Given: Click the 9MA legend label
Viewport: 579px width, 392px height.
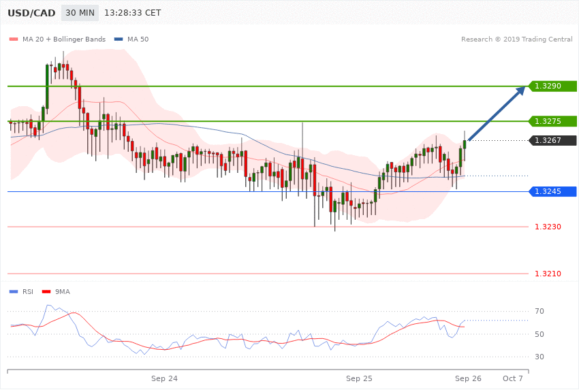Looking at the screenshot, I should click(63, 292).
